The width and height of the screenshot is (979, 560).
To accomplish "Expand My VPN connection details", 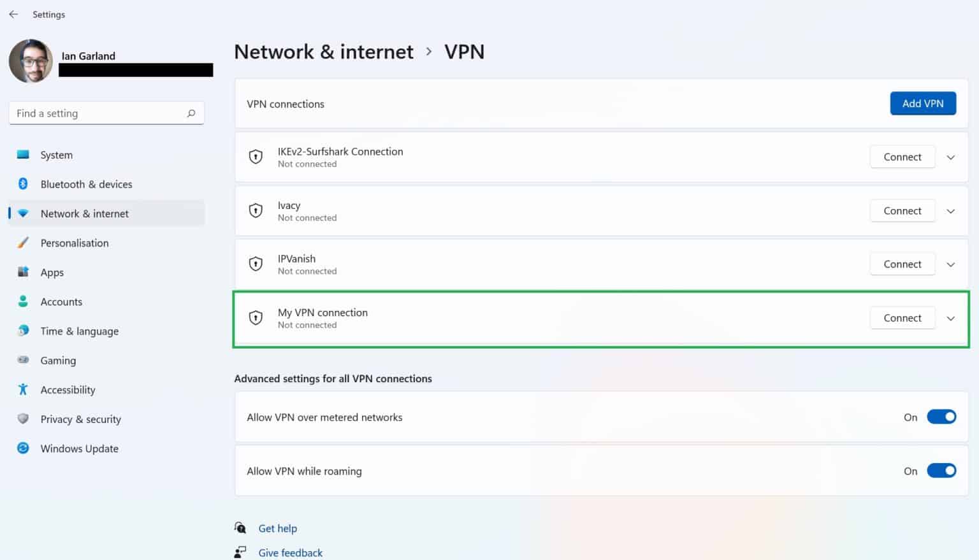I will pos(950,318).
